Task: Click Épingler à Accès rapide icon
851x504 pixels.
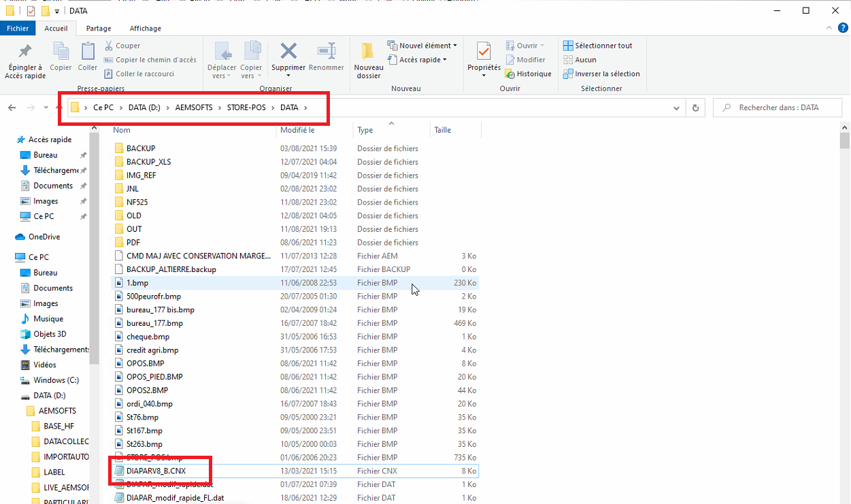Action: (25, 53)
